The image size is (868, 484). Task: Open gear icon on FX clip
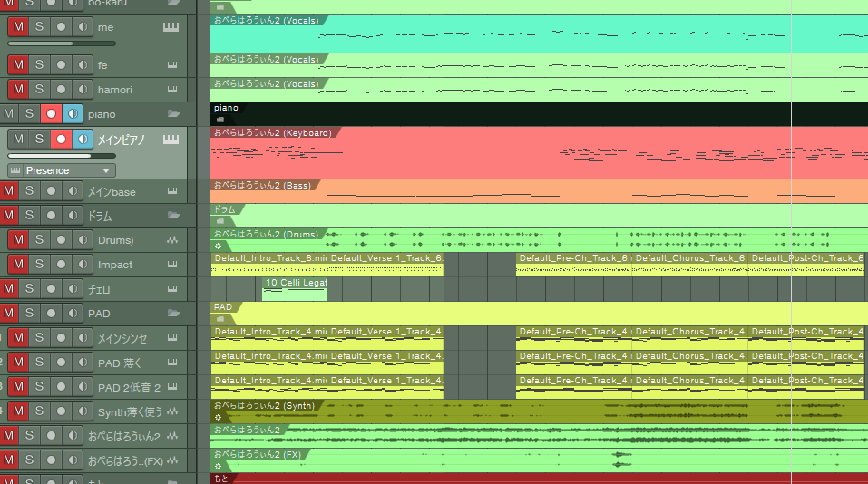218,466
